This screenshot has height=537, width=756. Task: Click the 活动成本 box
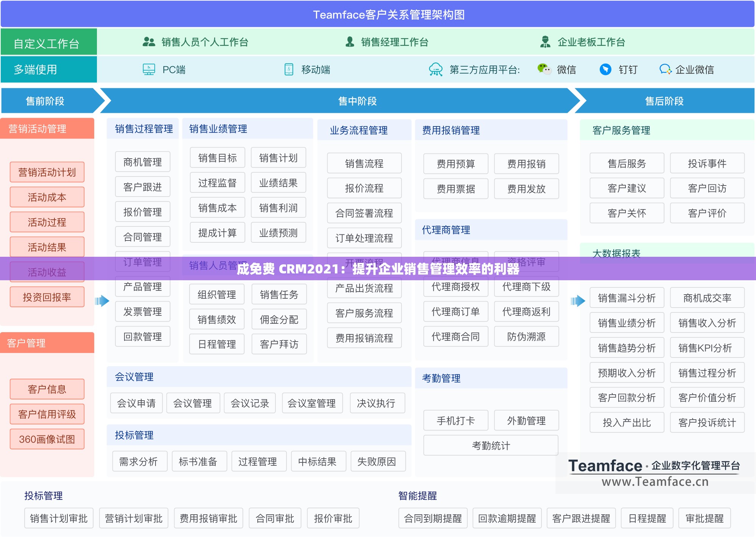[x=47, y=197]
